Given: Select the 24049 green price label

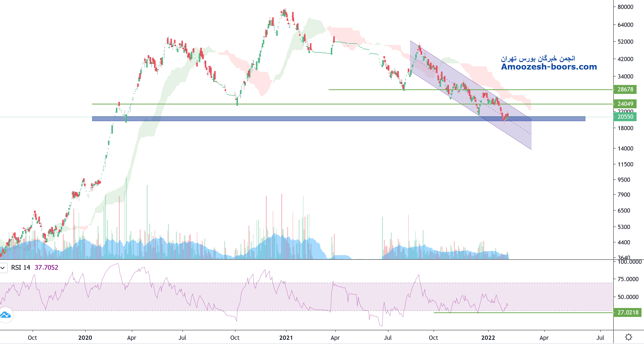Looking at the screenshot, I should click(x=625, y=104).
